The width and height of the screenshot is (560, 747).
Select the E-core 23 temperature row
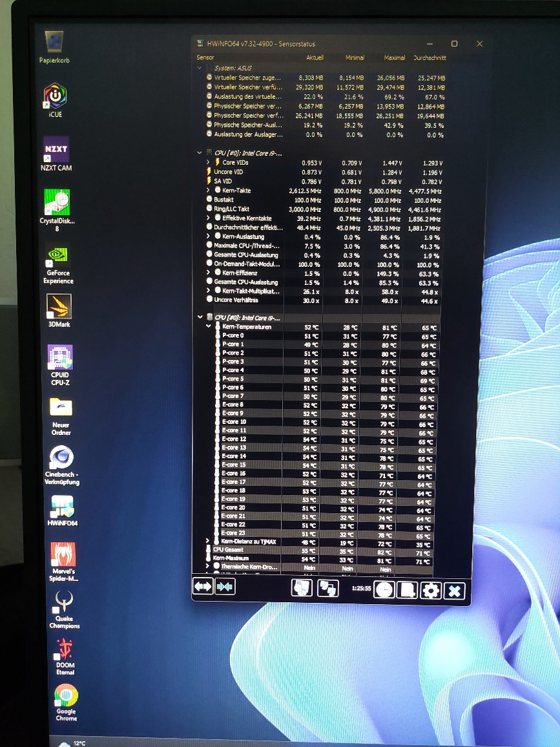pyautogui.click(x=324, y=534)
